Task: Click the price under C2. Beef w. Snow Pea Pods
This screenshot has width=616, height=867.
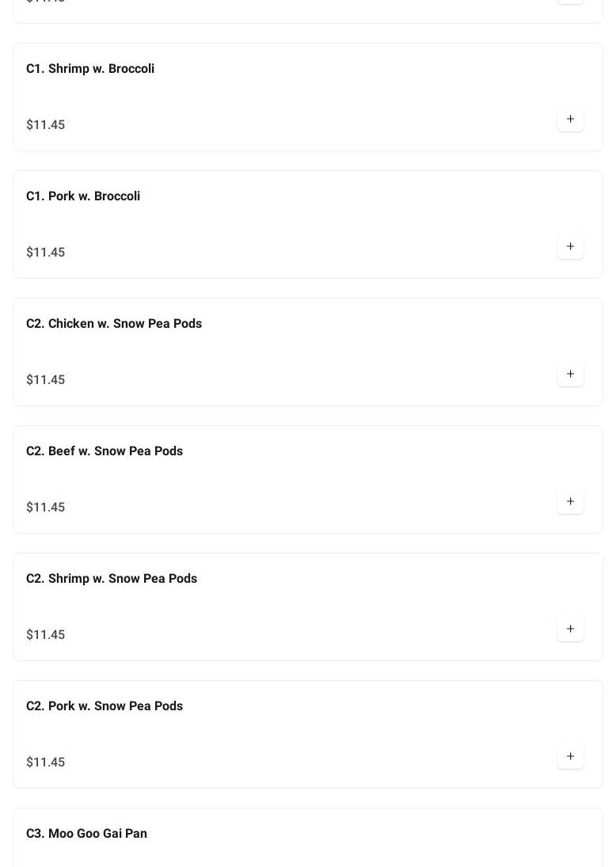Action: click(x=46, y=508)
